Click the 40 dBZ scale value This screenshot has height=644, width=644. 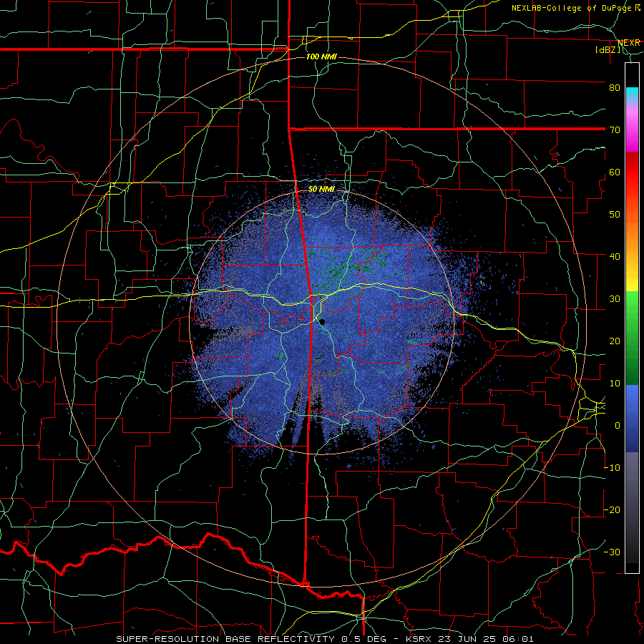tap(615, 257)
